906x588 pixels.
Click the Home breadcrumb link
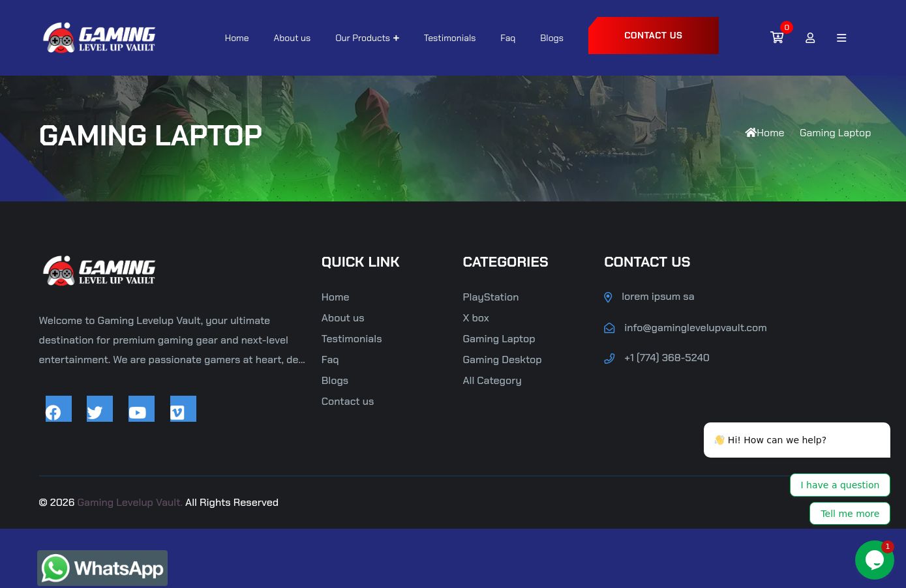pos(765,133)
